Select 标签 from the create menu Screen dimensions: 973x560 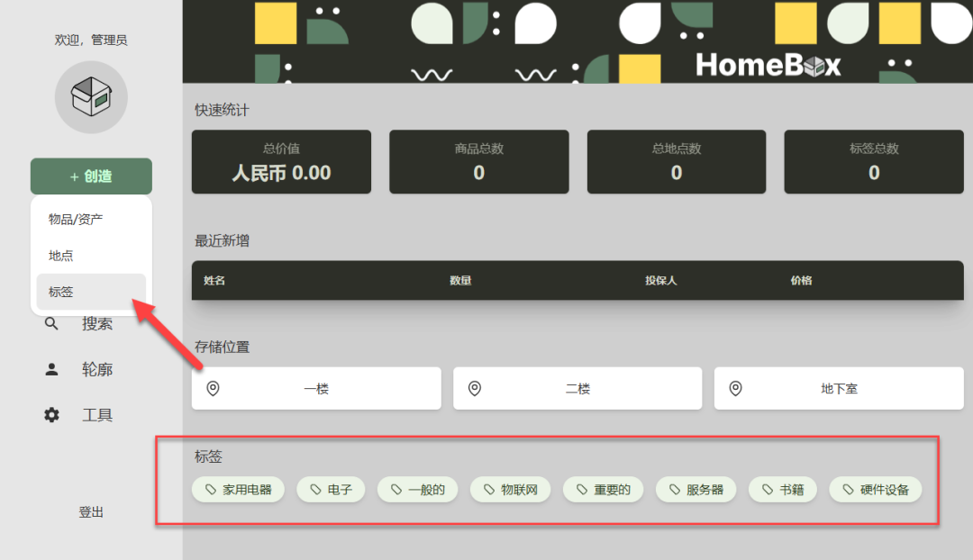click(59, 291)
